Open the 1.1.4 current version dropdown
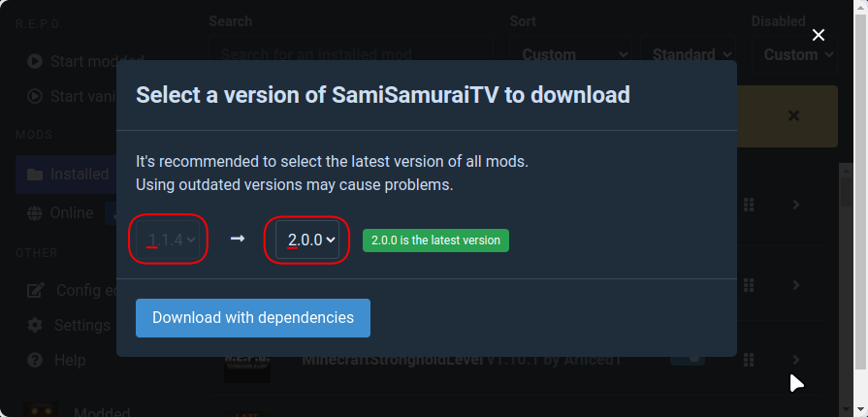The image size is (868, 417). (x=168, y=240)
